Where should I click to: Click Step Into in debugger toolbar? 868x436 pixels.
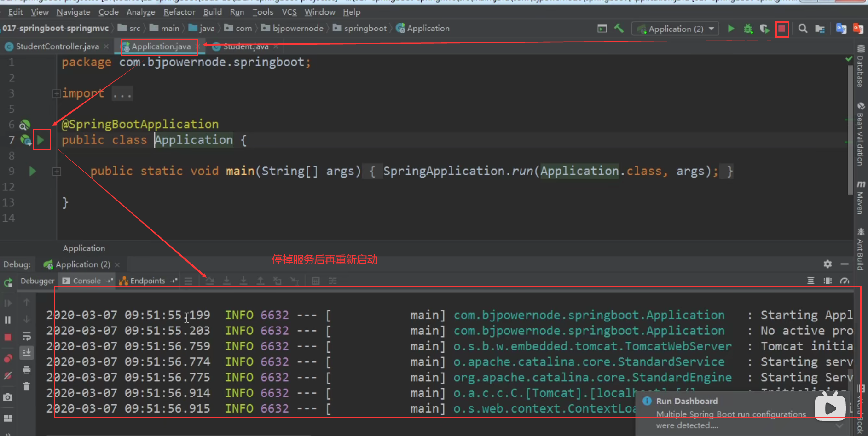(226, 281)
